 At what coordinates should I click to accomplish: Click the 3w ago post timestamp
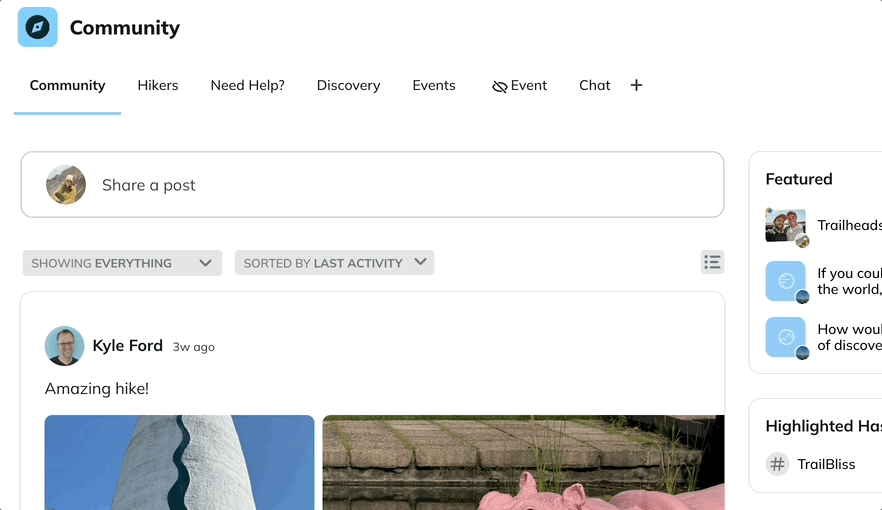[x=194, y=347]
